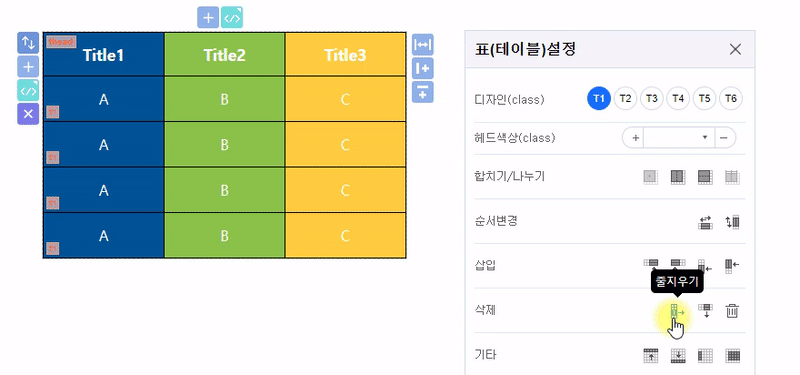
Task: Select the T4 design option
Action: (x=678, y=98)
